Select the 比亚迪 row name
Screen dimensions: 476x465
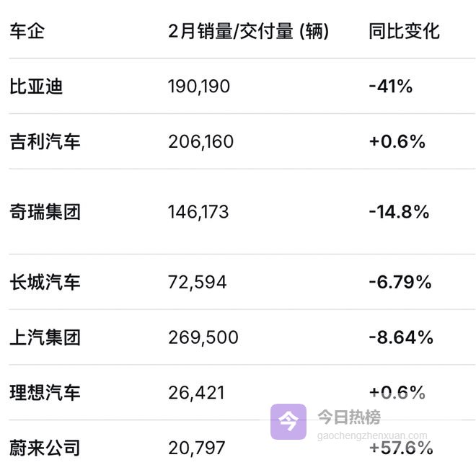pyautogui.click(x=36, y=87)
